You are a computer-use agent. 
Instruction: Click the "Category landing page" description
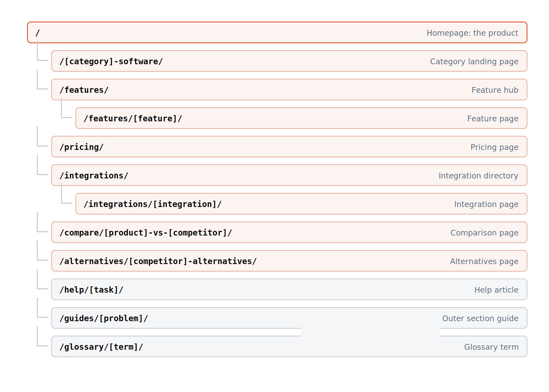[474, 61]
